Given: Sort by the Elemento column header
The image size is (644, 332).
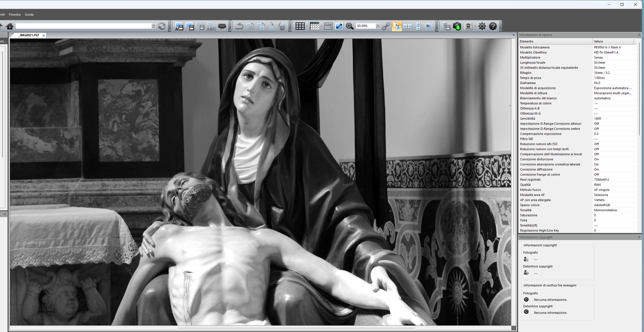Looking at the screenshot, I should click(555, 41).
